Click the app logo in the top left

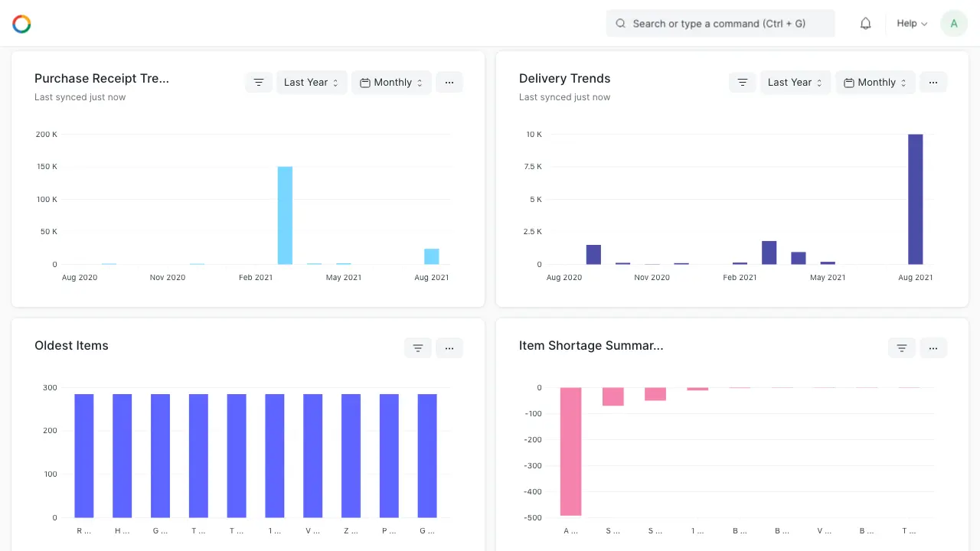[x=21, y=23]
